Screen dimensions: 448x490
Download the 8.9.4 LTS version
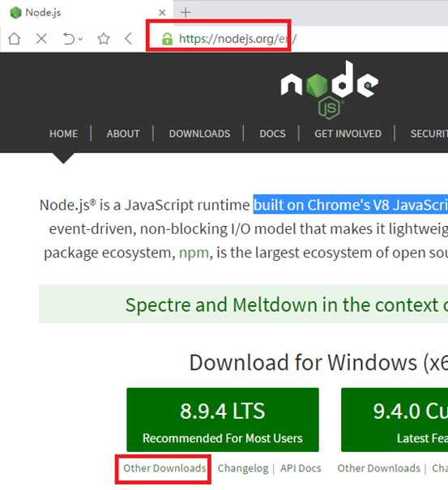(x=223, y=420)
